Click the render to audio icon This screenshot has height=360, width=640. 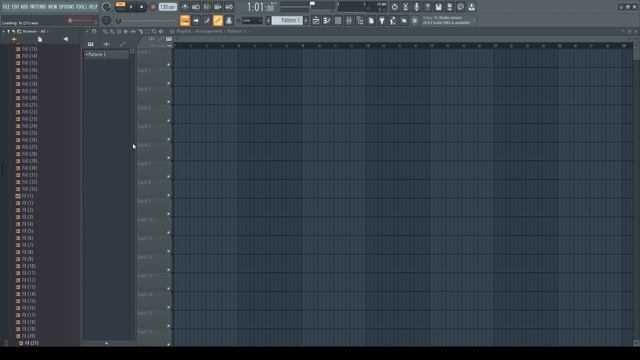click(449, 7)
